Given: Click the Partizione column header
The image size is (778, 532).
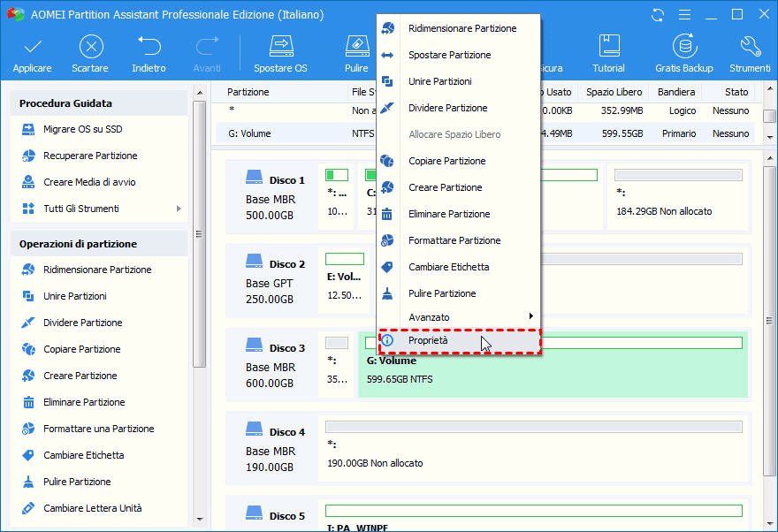Looking at the screenshot, I should tap(248, 92).
